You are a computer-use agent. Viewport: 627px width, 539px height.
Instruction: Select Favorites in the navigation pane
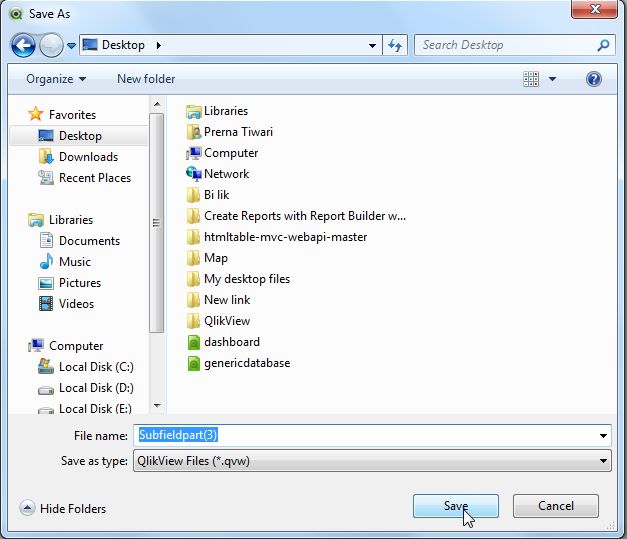coord(62,114)
